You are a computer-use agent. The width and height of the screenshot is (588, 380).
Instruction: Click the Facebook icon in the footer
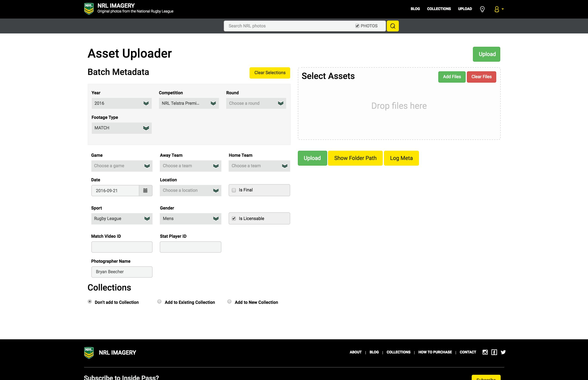pyautogui.click(x=494, y=352)
